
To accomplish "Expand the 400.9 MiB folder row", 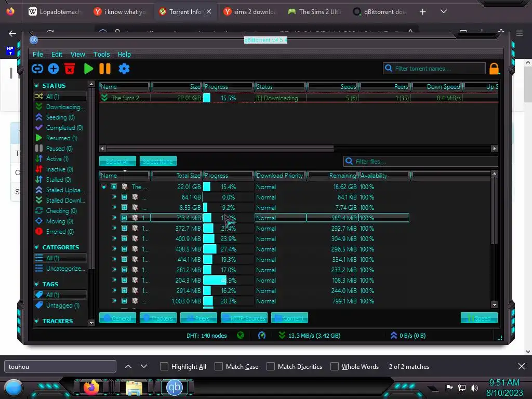I will tap(114, 238).
